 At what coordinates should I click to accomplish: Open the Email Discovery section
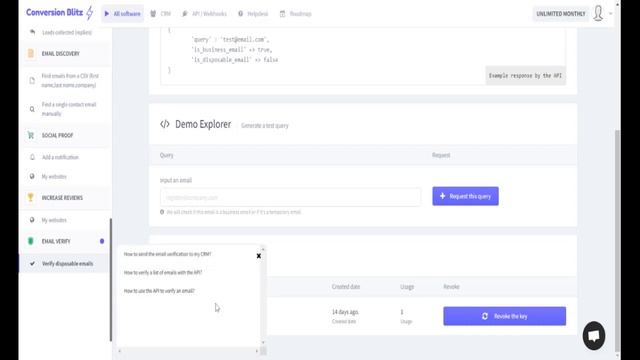[x=60, y=53]
